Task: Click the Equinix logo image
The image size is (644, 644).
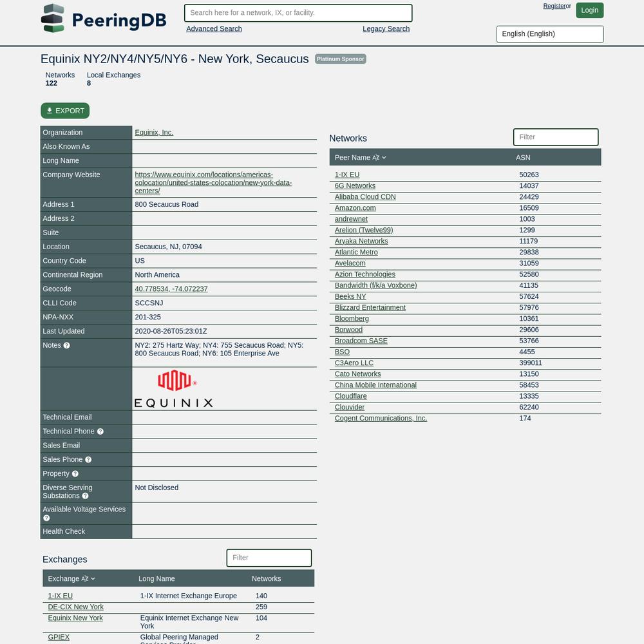Action: [x=174, y=388]
